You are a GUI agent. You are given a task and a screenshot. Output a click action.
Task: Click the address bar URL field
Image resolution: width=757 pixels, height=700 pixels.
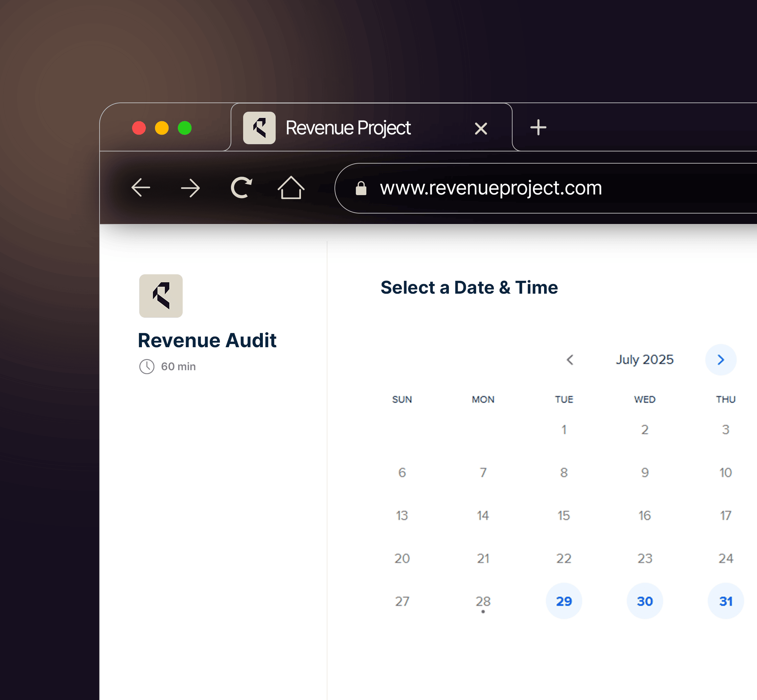pos(491,188)
